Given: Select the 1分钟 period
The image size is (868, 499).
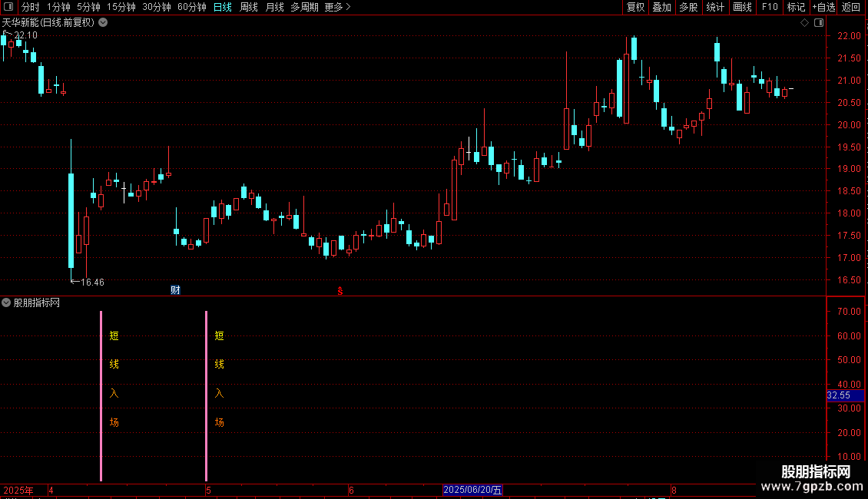Looking at the screenshot, I should pyautogui.click(x=58, y=7).
